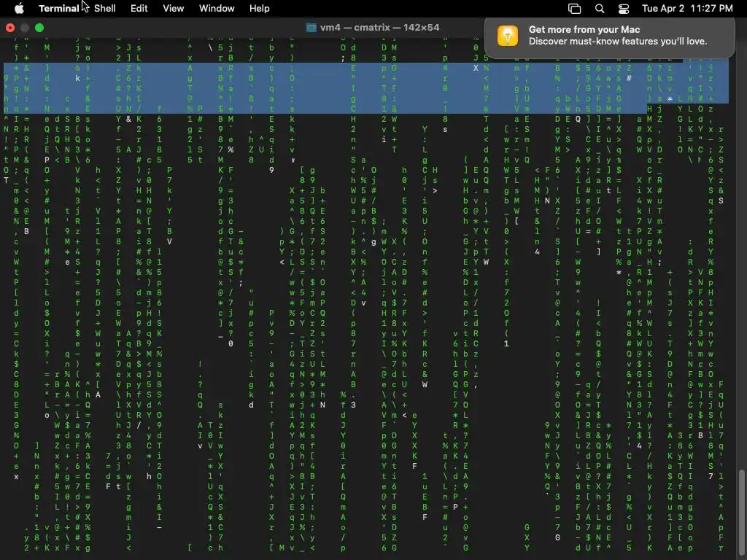Image resolution: width=747 pixels, height=560 pixels.
Task: Open the 'Get more from your Mac' notification
Action: click(x=610, y=37)
